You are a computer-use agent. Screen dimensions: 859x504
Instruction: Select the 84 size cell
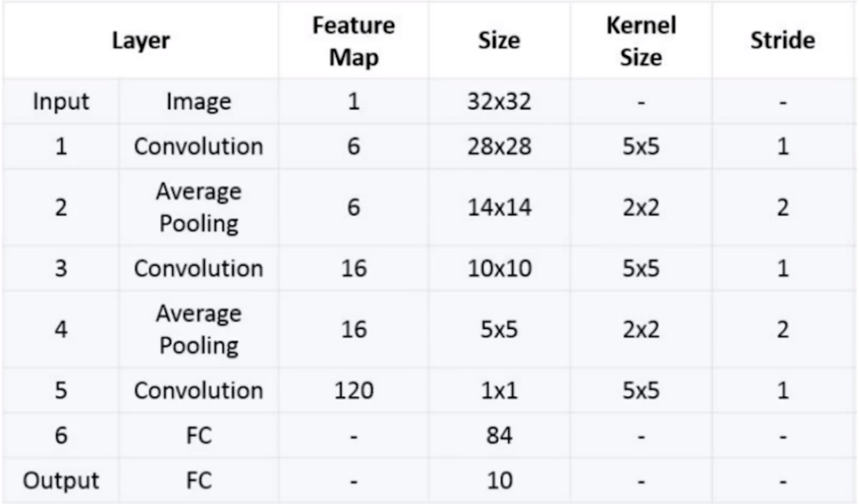pos(499,436)
